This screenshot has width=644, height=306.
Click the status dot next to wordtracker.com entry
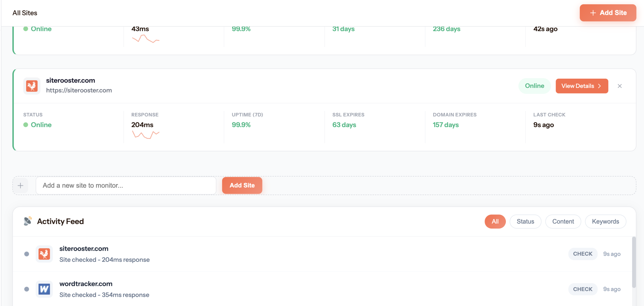coord(26,289)
